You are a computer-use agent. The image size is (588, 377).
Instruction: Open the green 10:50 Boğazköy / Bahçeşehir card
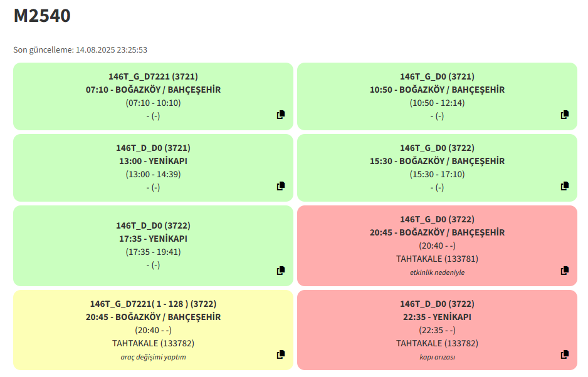437,96
